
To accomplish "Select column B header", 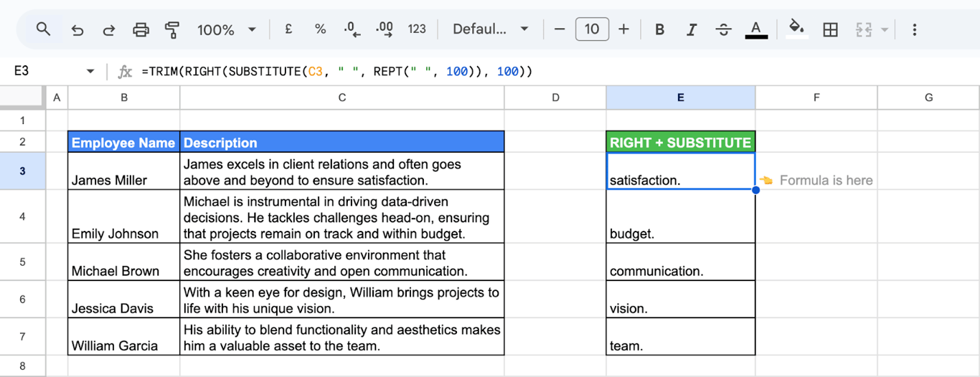I will point(124,97).
